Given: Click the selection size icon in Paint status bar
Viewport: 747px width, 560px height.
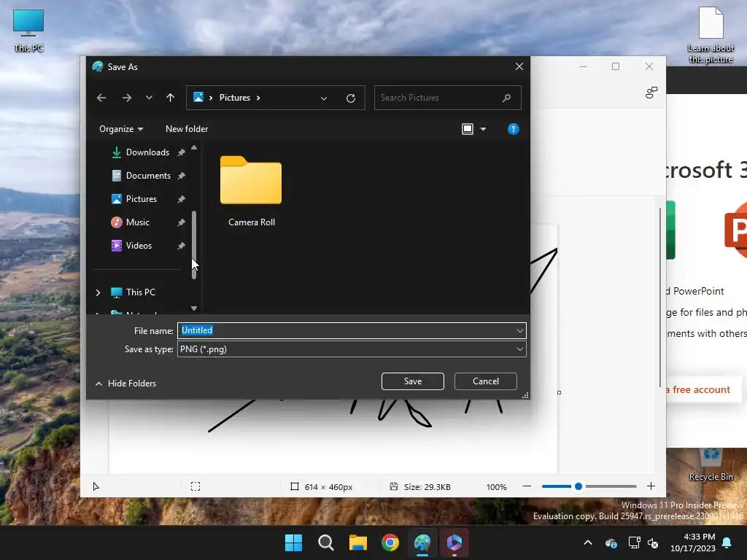Looking at the screenshot, I should click(196, 486).
